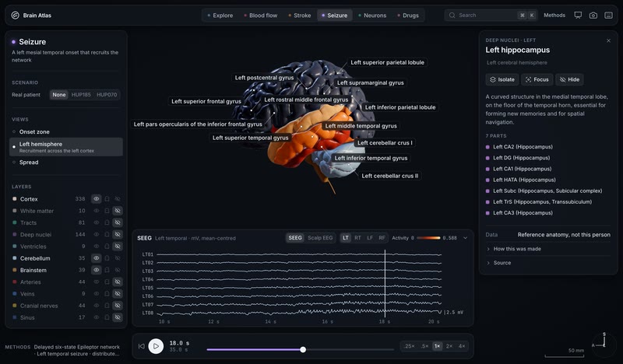Image resolution: width=623 pixels, height=364 pixels.
Task: Hide the Left hippocampus structure
Action: click(569, 79)
